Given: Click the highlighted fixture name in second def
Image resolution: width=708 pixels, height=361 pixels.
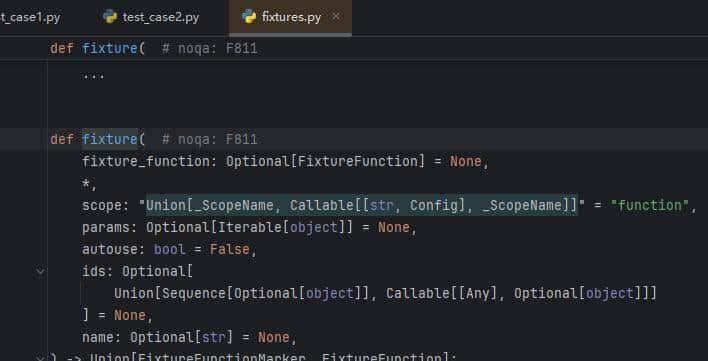Looking at the screenshot, I should [x=110, y=139].
